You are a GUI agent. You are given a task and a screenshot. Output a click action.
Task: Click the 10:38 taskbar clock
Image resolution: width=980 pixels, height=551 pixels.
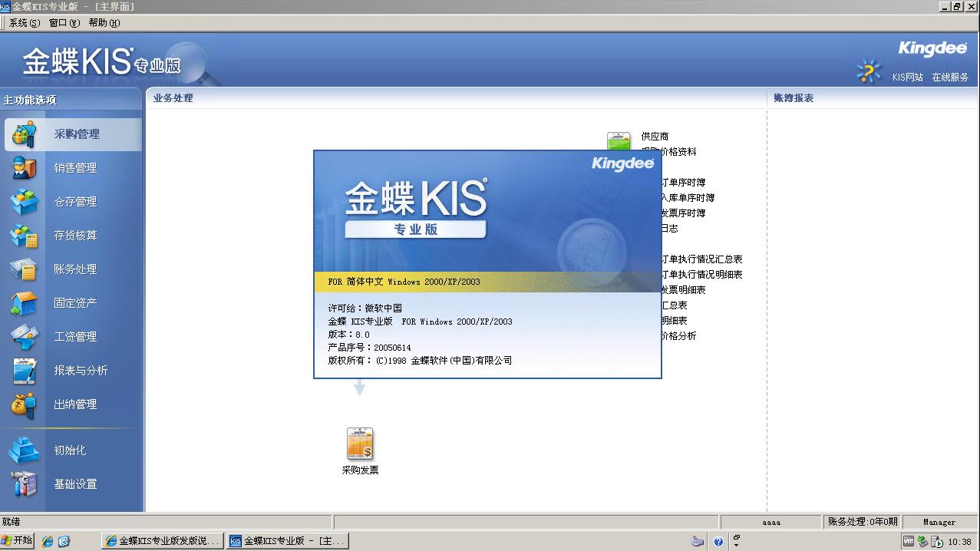pos(959,542)
